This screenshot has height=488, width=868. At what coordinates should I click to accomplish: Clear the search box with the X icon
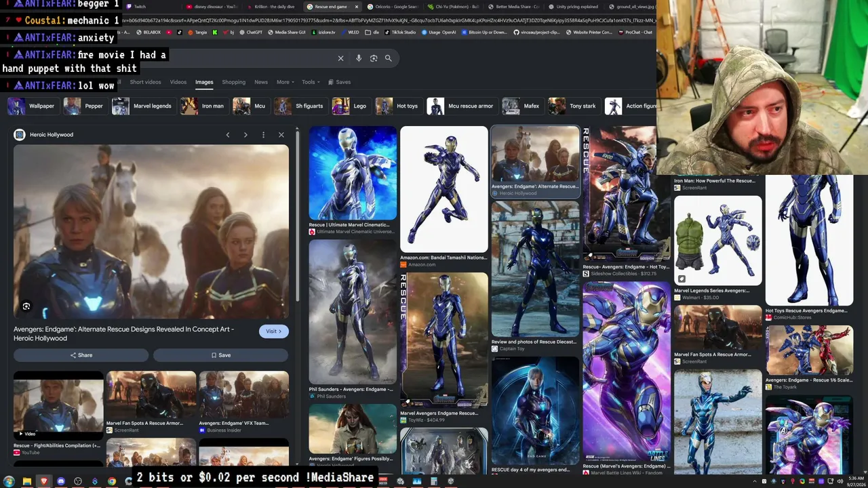[x=340, y=58]
